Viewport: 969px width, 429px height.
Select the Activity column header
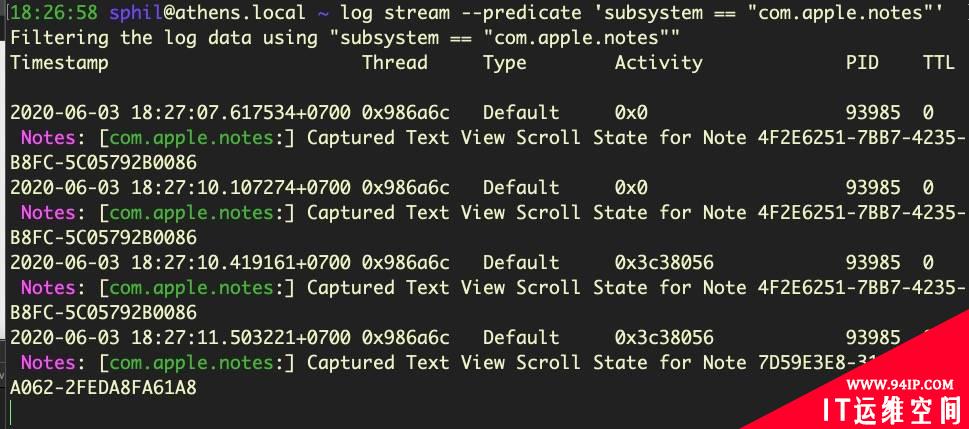point(658,63)
